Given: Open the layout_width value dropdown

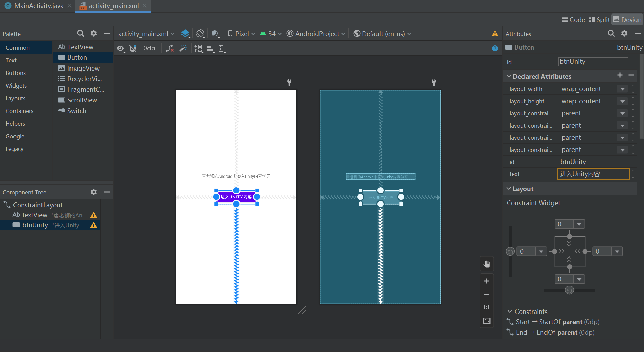Looking at the screenshot, I should click(622, 89).
